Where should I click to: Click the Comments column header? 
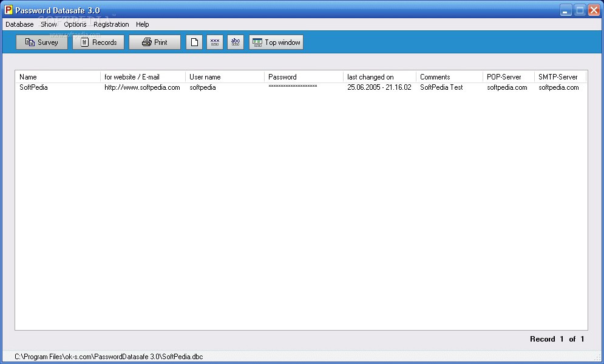pyautogui.click(x=450, y=77)
